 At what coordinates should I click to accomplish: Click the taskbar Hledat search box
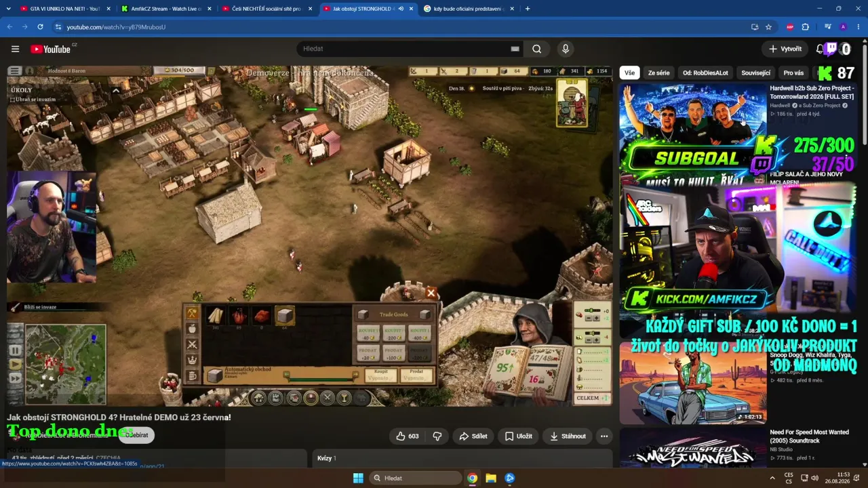coord(415,478)
